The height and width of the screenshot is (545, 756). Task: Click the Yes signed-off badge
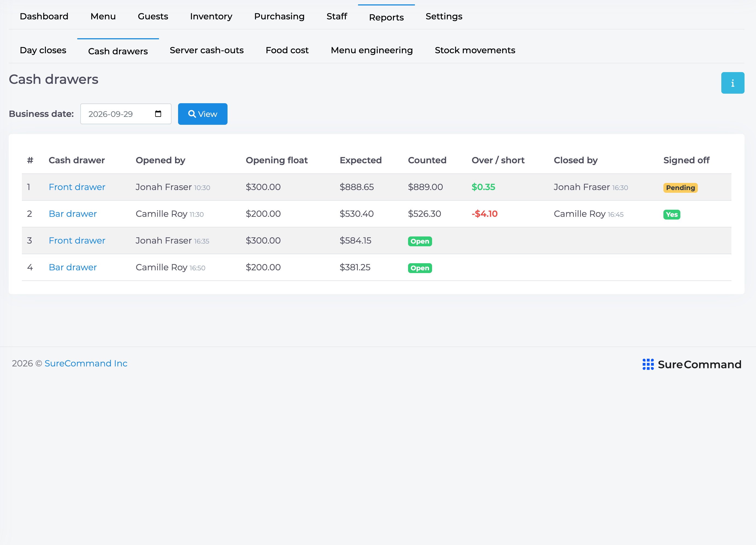pos(672,214)
